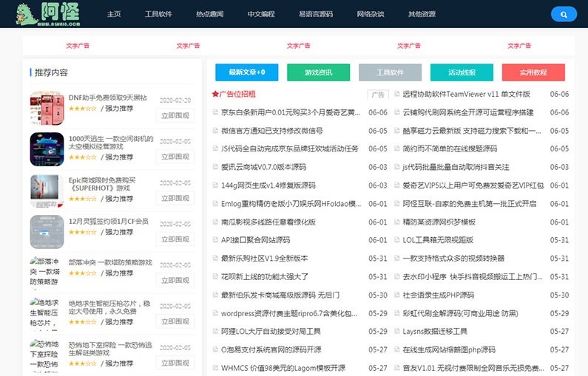588x376 pixels.
Task: Click document icon beside API接口聚合网站源码
Action: tap(215, 240)
